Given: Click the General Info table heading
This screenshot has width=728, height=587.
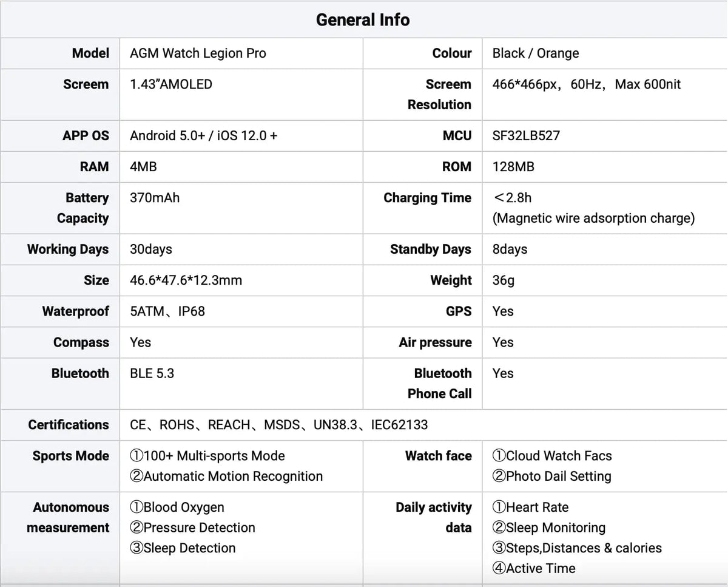Looking at the screenshot, I should coord(363,20).
